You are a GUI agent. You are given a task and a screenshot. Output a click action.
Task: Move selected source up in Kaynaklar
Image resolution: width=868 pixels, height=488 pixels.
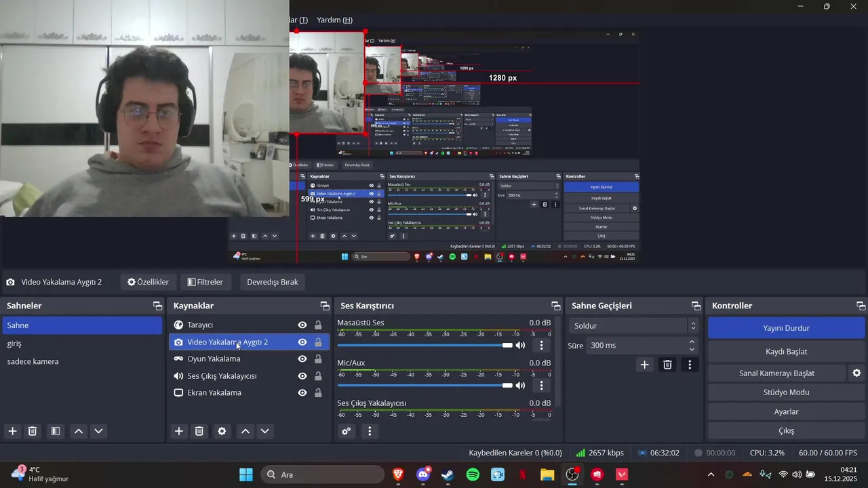coord(245,431)
